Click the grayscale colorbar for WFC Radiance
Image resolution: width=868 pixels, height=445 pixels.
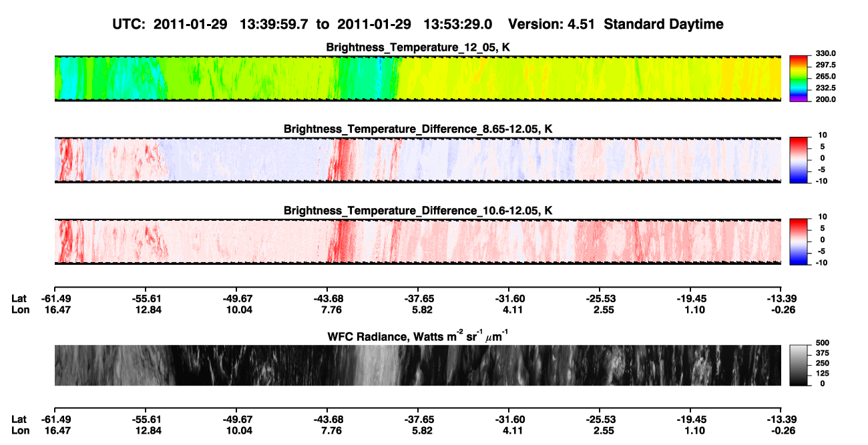[800, 365]
